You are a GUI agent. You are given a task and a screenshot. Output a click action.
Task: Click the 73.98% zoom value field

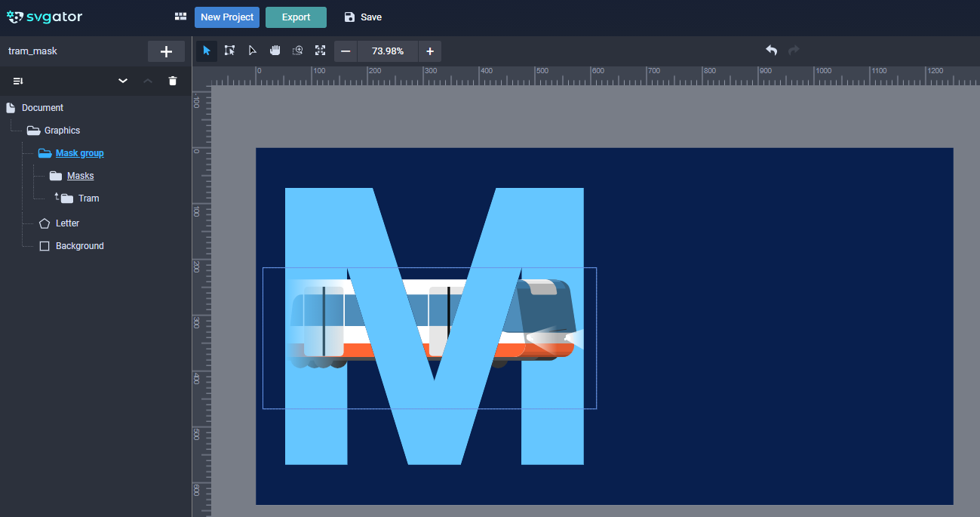coord(387,51)
